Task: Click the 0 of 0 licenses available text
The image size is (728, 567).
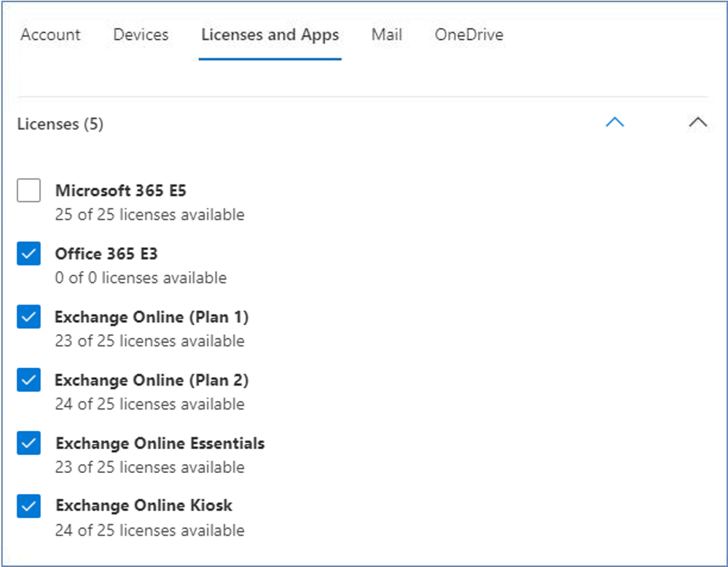Action: tap(141, 278)
